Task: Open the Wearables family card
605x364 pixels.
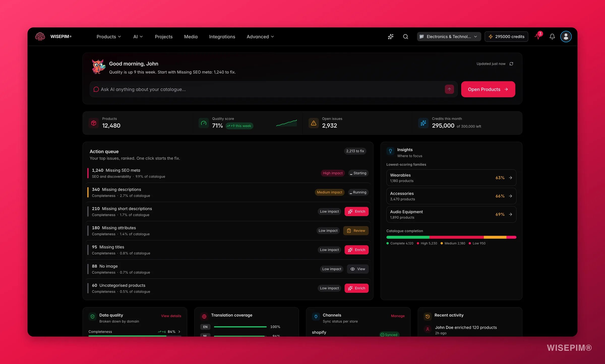Action: tap(451, 178)
